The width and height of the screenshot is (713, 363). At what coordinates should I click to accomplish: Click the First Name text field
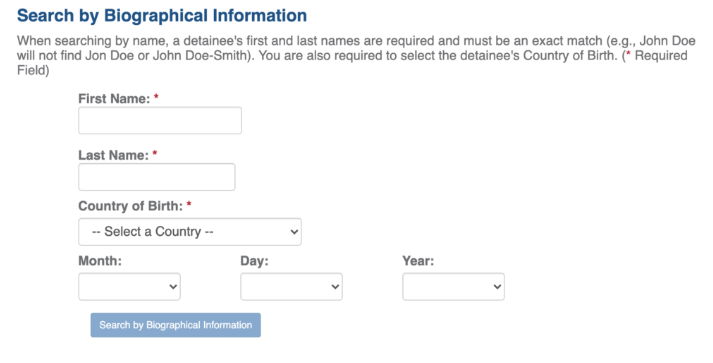tap(160, 121)
